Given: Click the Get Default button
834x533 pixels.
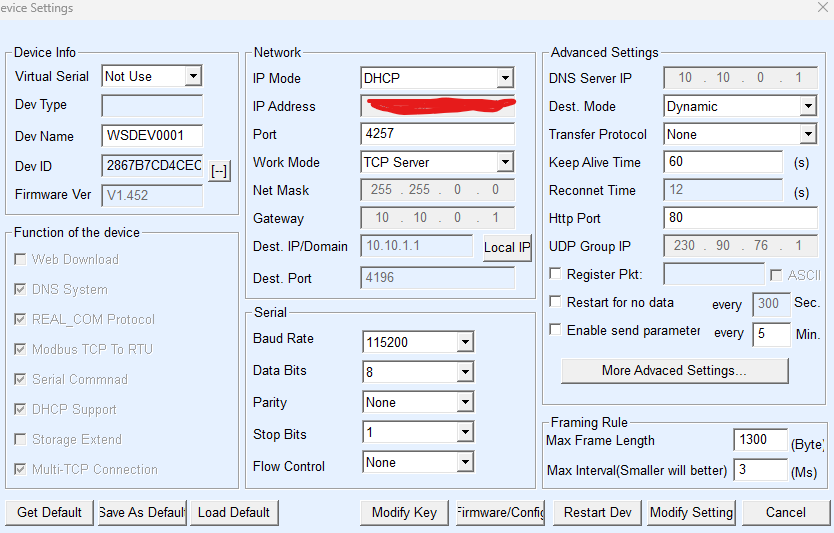Looking at the screenshot, I should 49,512.
